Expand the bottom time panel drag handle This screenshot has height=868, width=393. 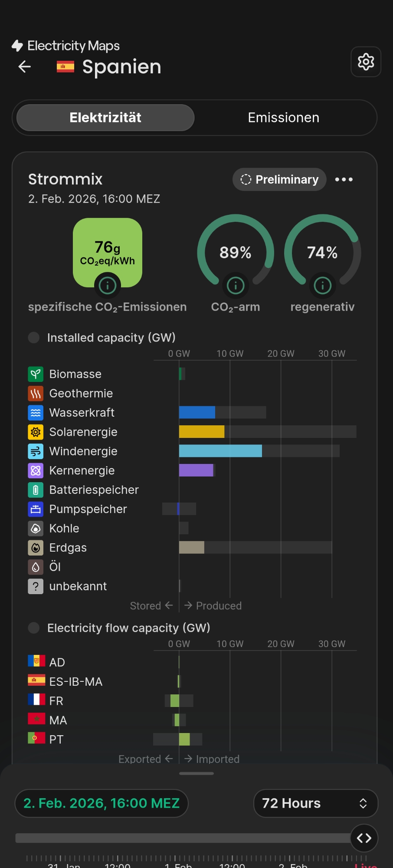(196, 773)
